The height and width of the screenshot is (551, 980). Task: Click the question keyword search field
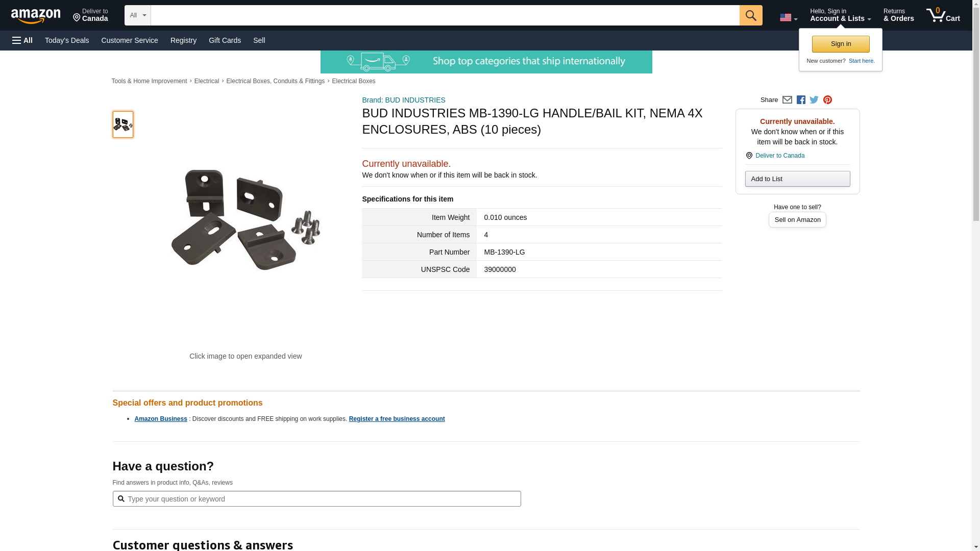point(316,499)
